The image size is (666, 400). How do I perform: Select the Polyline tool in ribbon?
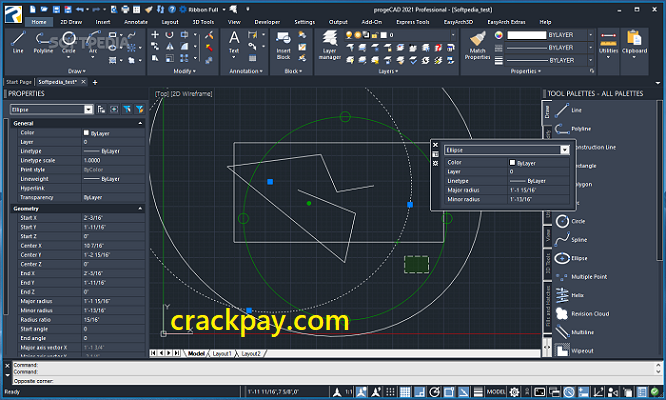(x=43, y=42)
